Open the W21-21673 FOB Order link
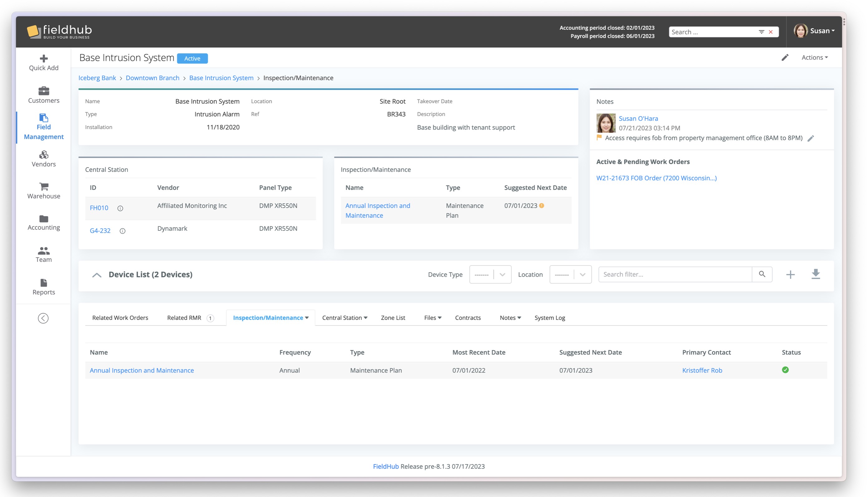The image size is (868, 497). click(x=656, y=178)
